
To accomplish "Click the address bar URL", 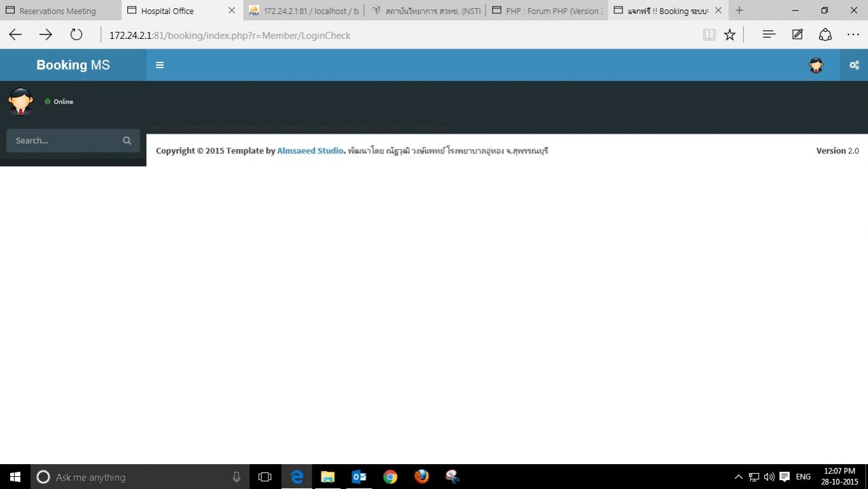I will tap(230, 36).
